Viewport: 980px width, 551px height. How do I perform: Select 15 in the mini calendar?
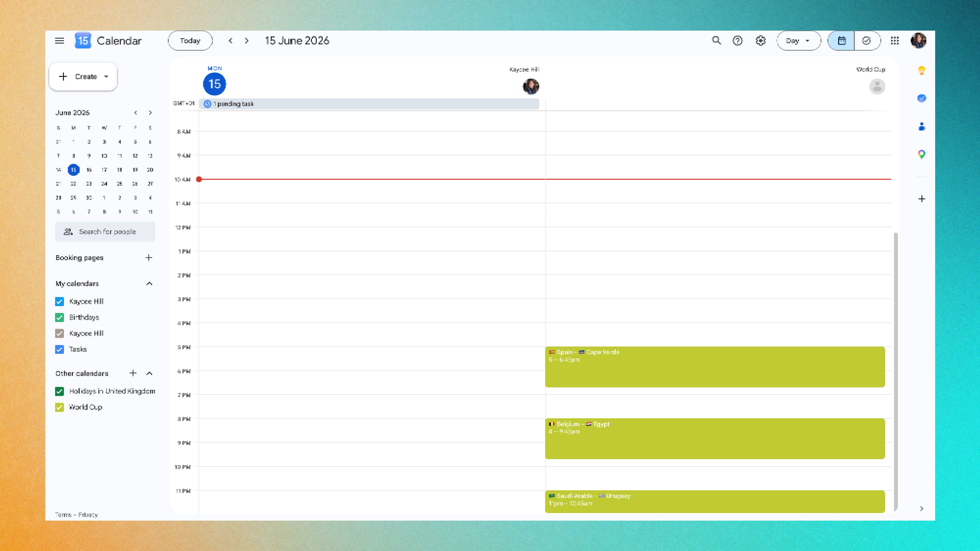[73, 170]
